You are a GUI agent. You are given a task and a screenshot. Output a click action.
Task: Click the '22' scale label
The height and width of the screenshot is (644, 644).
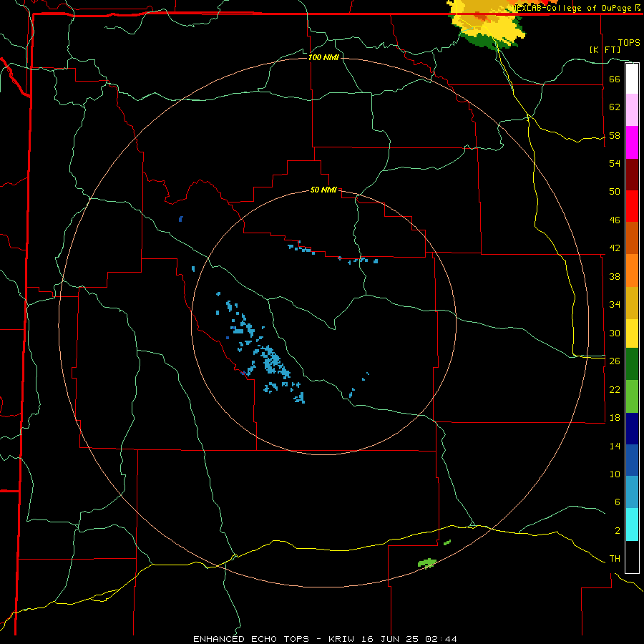tap(615, 389)
